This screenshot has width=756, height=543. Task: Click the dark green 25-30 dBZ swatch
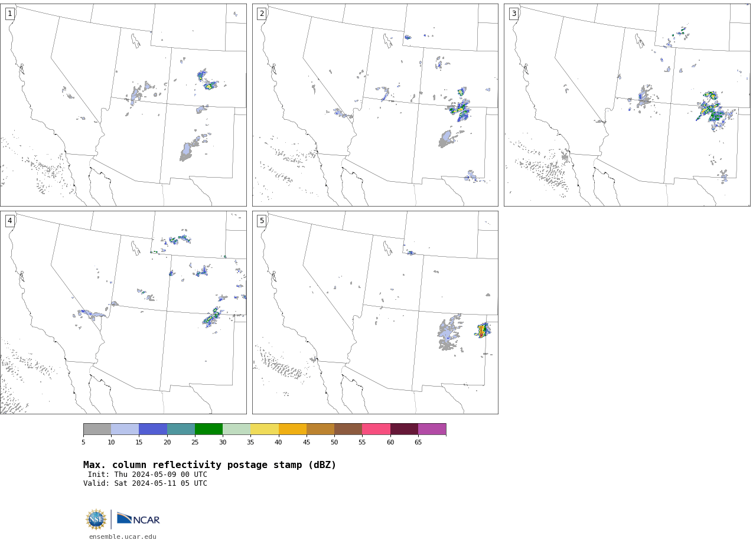208,429
